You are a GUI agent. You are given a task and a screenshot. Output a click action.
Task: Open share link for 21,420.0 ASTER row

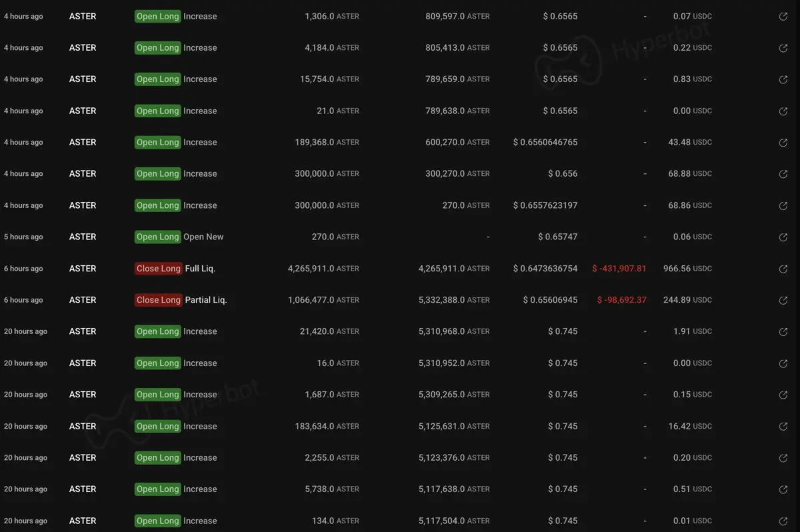783,332
